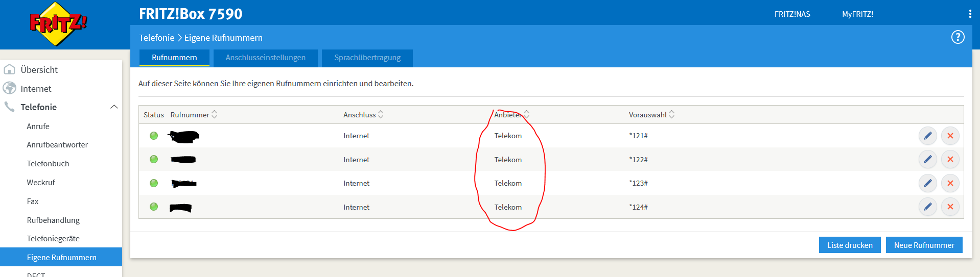980x277 pixels.
Task: Click Internet connection in *123# row
Action: pyautogui.click(x=356, y=183)
